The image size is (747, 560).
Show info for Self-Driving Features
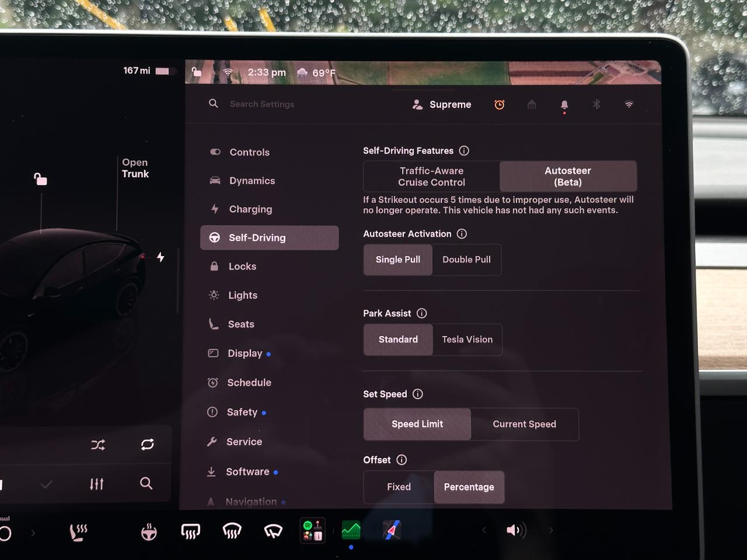[x=464, y=150]
